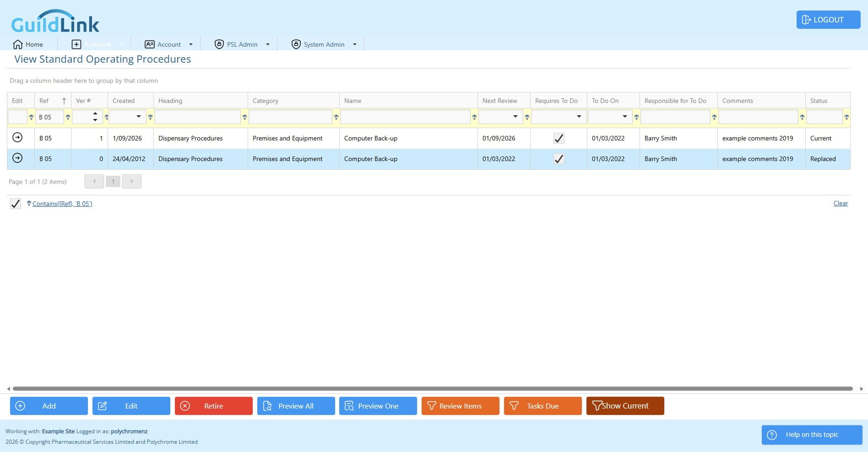Viewport: 868px width, 452px height.
Task: Click the Next Review column filter funnel icon
Action: [527, 118]
